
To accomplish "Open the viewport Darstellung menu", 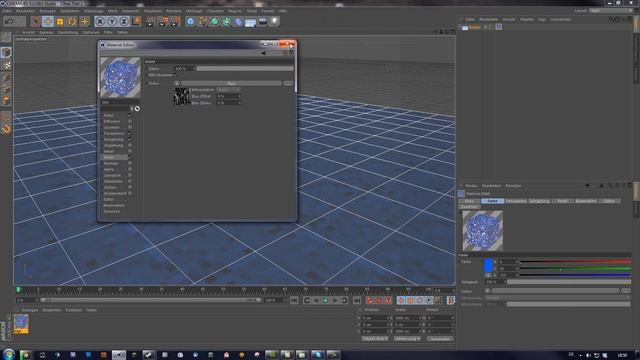I will pyautogui.click(x=67, y=32).
